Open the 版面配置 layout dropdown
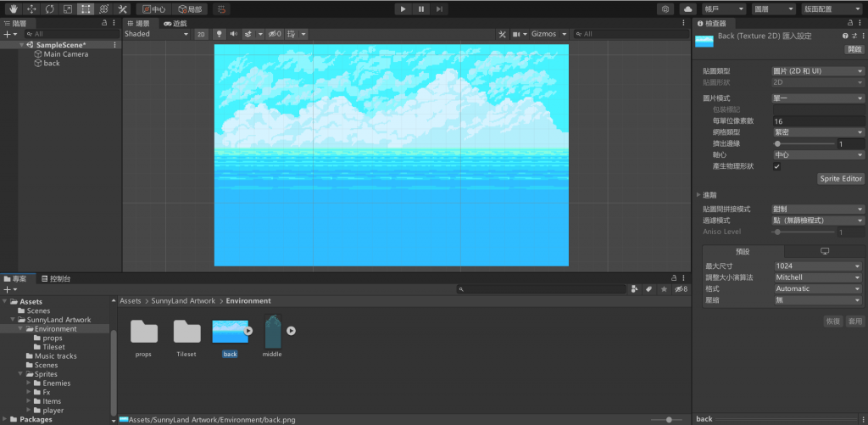The height and width of the screenshot is (425, 868). click(x=832, y=8)
